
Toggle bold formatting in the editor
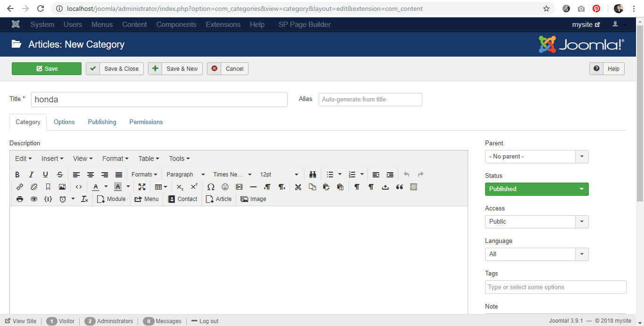(x=17, y=175)
